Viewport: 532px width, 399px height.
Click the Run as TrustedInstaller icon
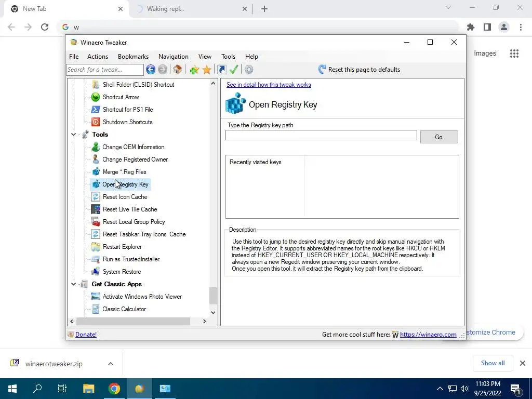click(x=96, y=259)
